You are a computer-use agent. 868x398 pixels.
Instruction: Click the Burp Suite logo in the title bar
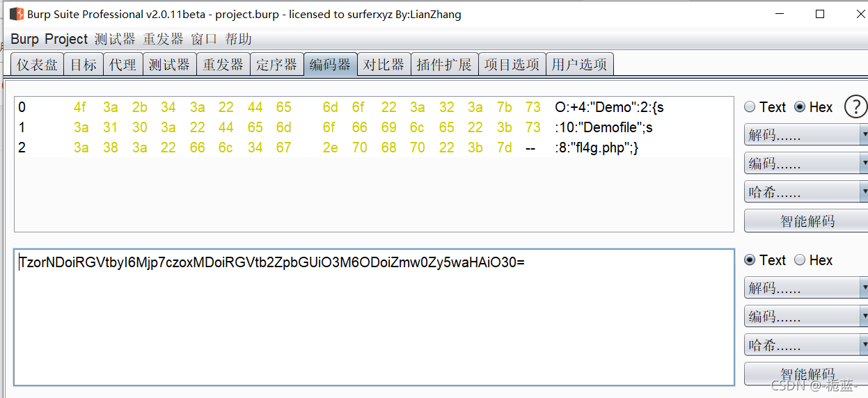(x=16, y=14)
